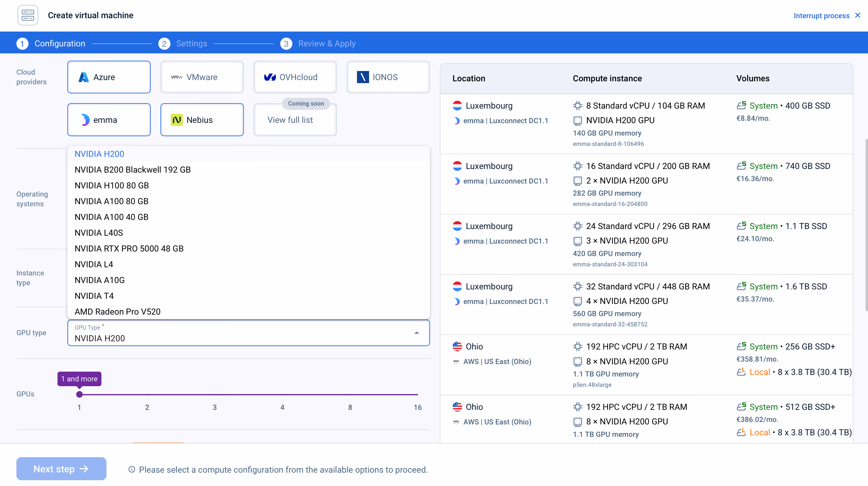Click the Azure logo icon
This screenshot has height=486, width=868.
tap(84, 77)
